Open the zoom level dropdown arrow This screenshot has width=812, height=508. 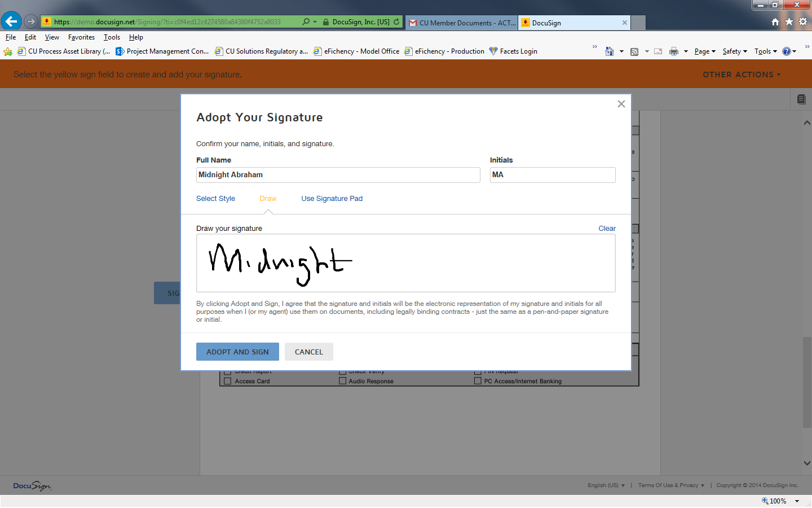click(797, 501)
